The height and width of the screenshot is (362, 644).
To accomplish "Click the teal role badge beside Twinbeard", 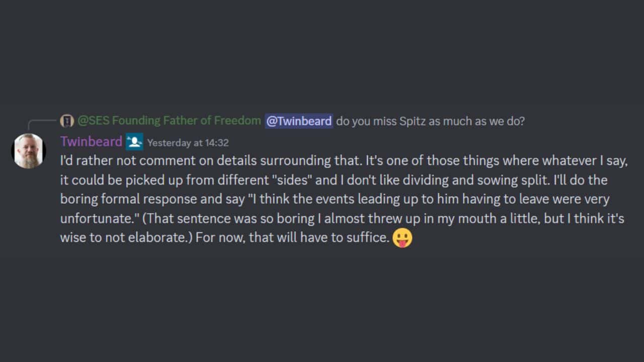I will [x=134, y=142].
